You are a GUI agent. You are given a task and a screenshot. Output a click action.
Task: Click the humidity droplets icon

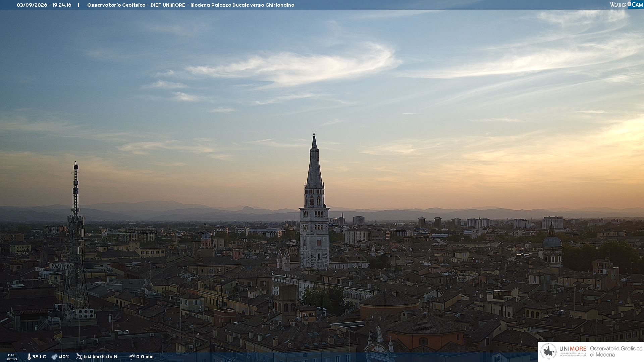tap(54, 357)
